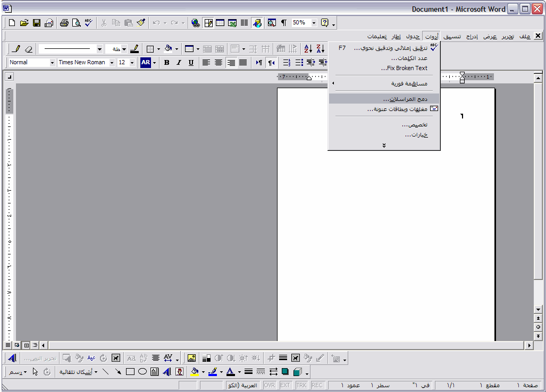Open the تعليمات (Help) menu
Image resolution: width=546 pixels, height=392 pixels.
coord(377,36)
